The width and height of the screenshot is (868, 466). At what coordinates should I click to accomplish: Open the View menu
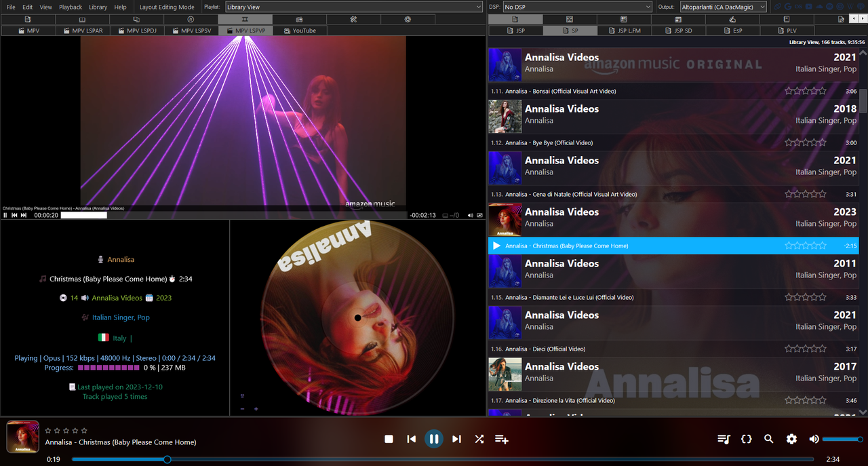point(45,7)
